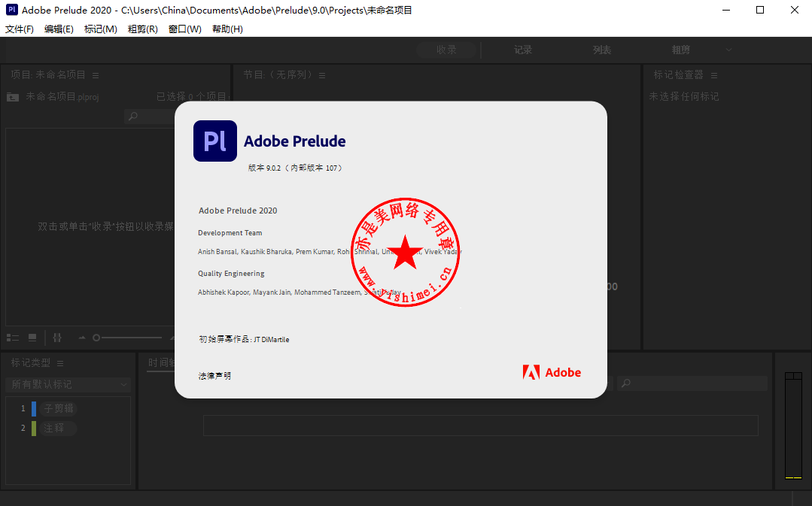Switch to the 记录 workspace
The height and width of the screenshot is (506, 812).
[523, 50]
